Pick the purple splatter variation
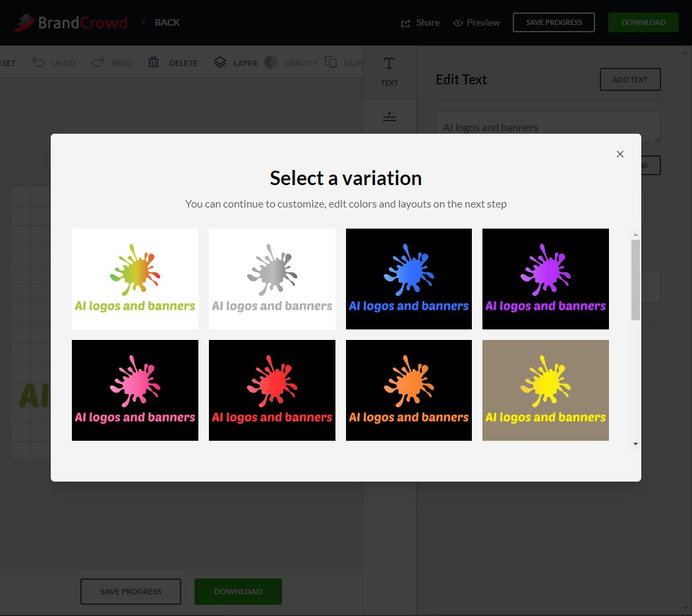 click(x=546, y=279)
